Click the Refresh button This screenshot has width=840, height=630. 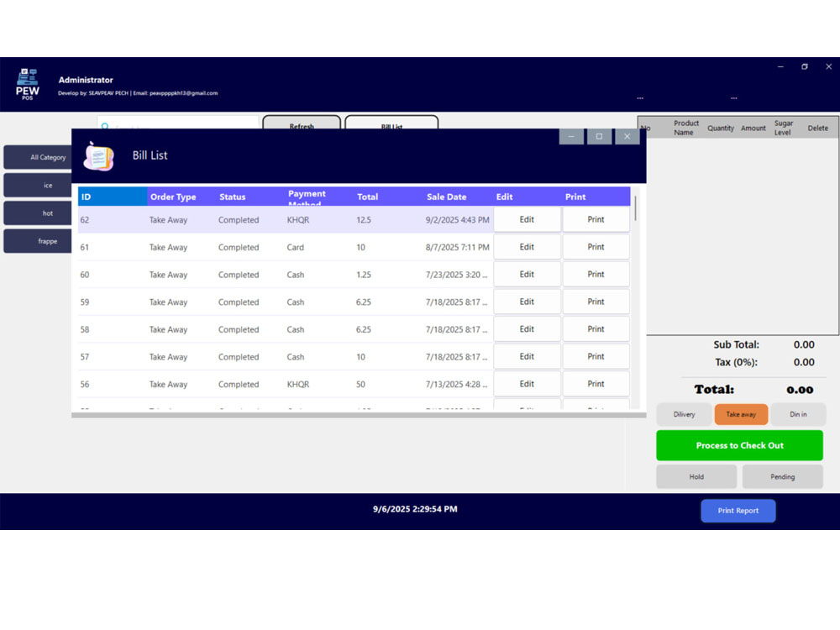click(302, 123)
